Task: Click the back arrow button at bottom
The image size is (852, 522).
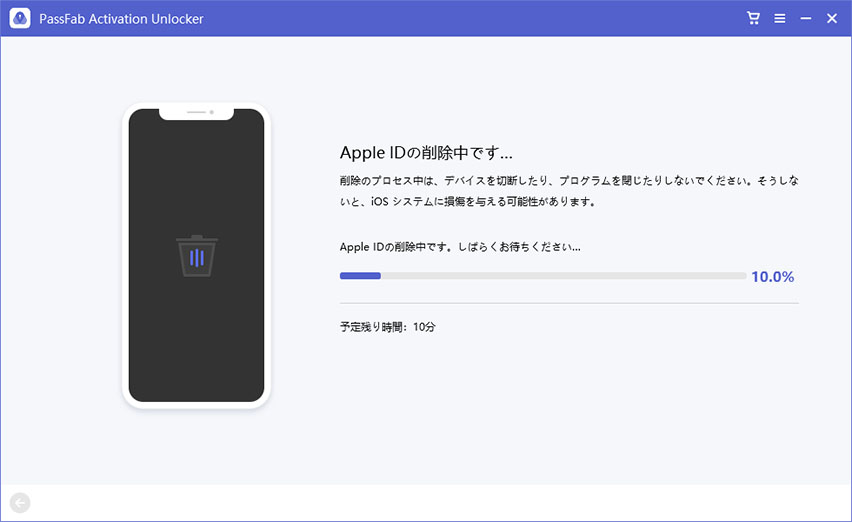Action: tap(20, 503)
